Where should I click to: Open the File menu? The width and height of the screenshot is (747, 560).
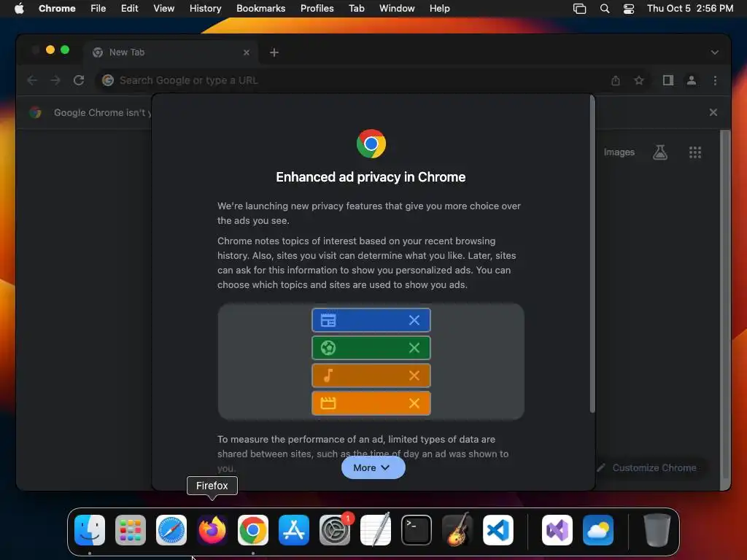(98, 9)
